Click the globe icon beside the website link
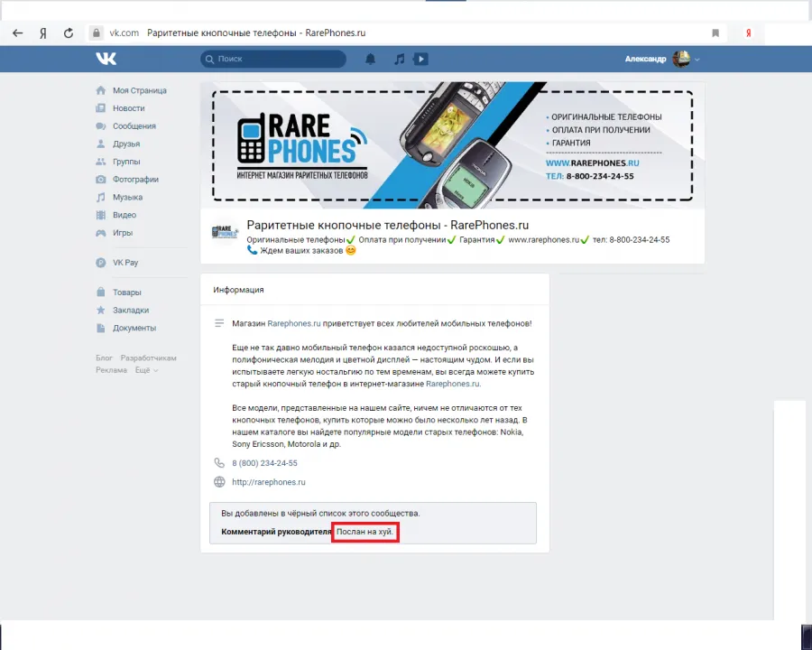Viewport: 812px width, 650px height. coord(219,482)
